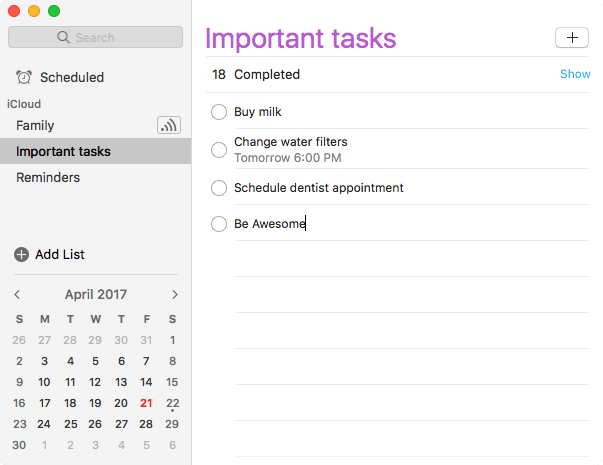Check off Change water filters task
The image size is (603, 465).
pyautogui.click(x=219, y=149)
